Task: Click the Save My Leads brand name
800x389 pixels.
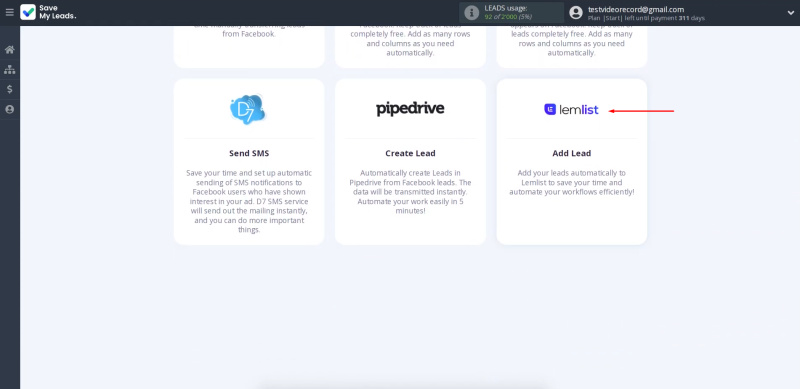Action: click(58, 12)
